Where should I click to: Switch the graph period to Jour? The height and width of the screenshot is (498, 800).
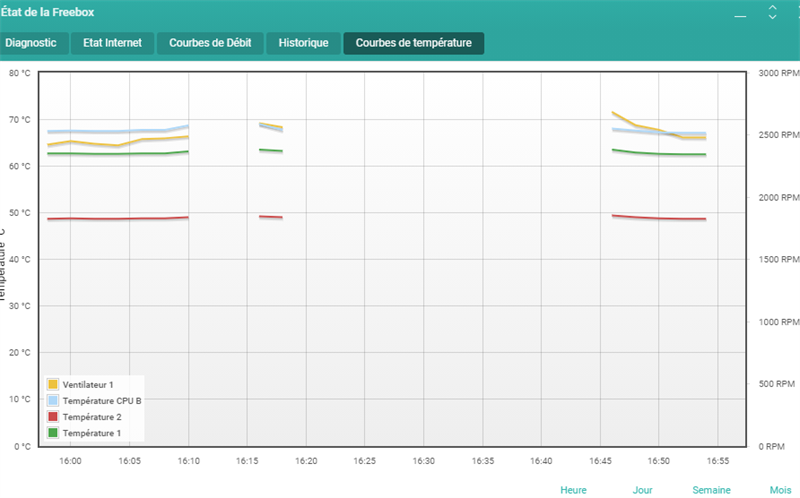pos(642,490)
